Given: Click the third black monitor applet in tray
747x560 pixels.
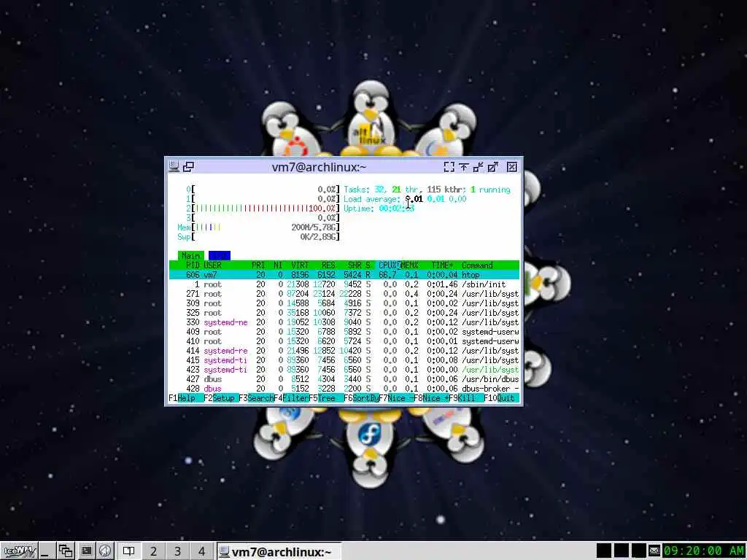Looking at the screenshot, I should pyautogui.click(x=638, y=551).
